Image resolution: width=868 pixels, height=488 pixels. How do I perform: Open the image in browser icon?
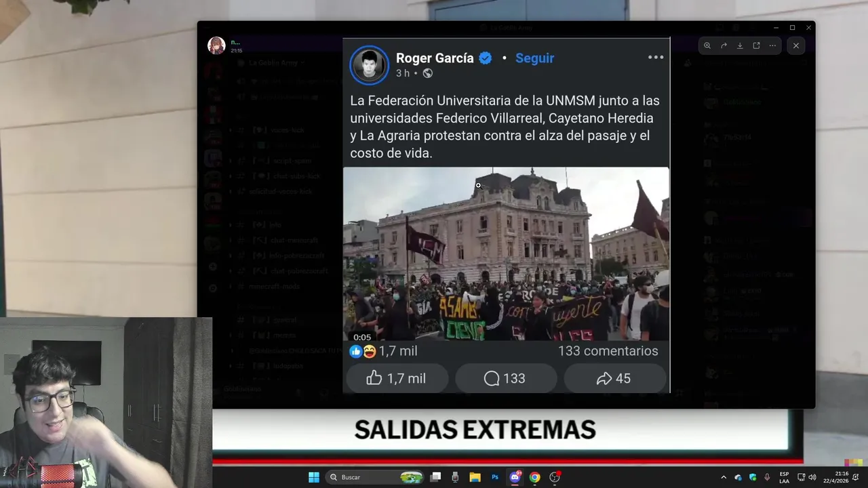(x=756, y=45)
